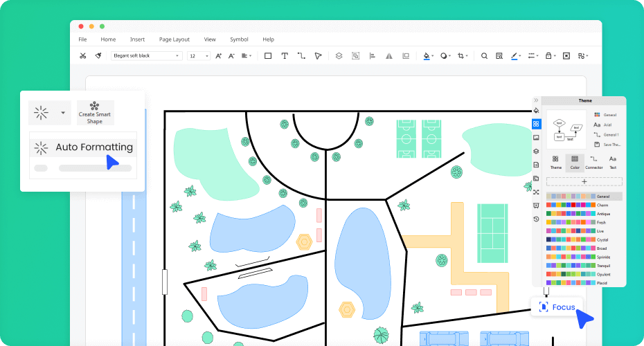
Task: Click the Focus button
Action: (557, 307)
